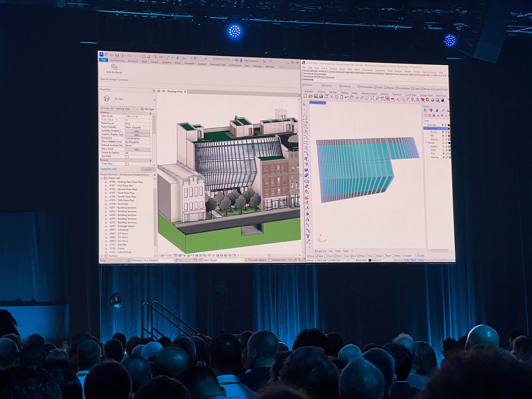Click the 4-viewport layout icon in Rhino

click(x=387, y=99)
